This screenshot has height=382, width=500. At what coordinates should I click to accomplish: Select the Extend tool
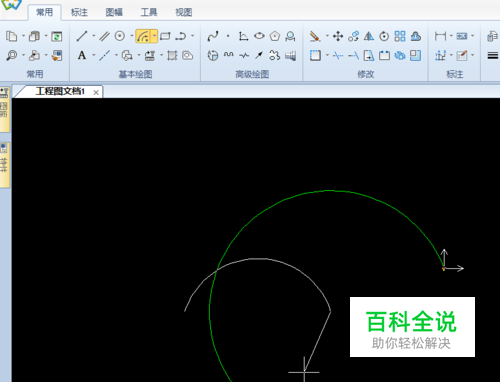[353, 55]
